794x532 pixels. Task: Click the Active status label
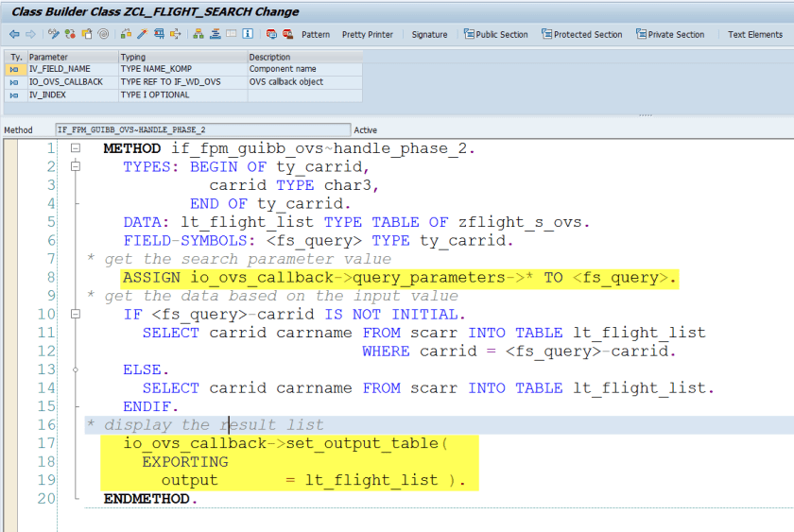point(365,130)
